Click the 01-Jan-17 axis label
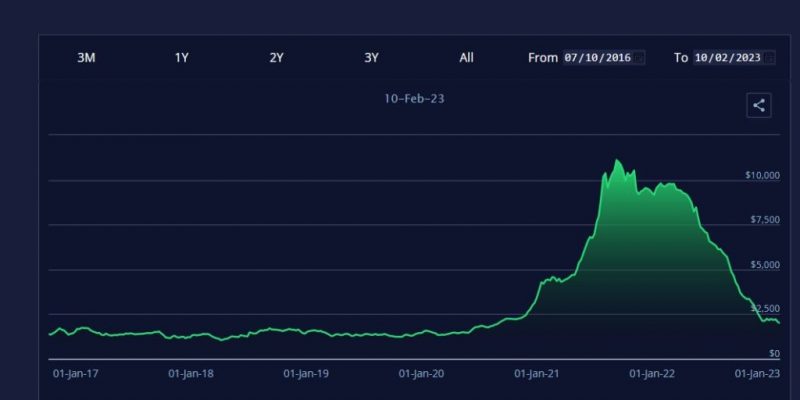 point(76,374)
